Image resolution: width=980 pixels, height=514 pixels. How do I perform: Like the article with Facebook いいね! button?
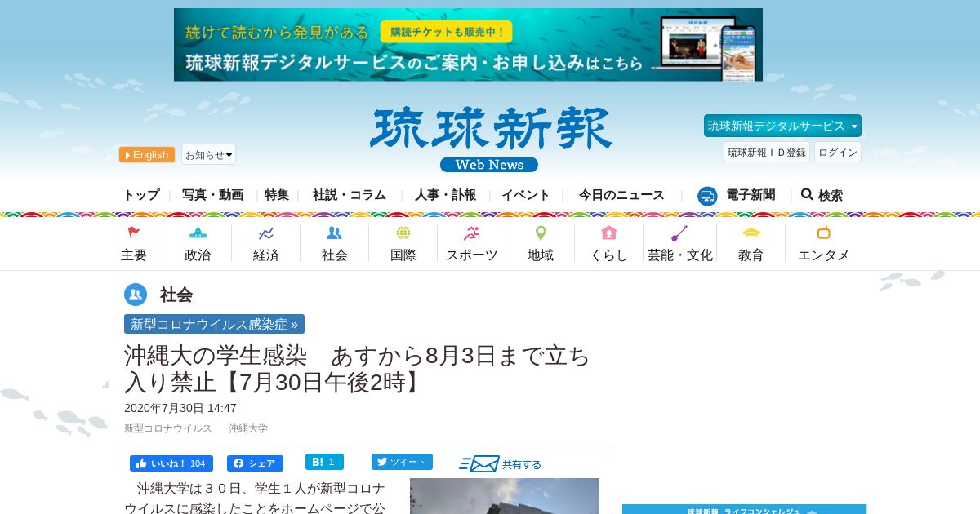click(171, 463)
